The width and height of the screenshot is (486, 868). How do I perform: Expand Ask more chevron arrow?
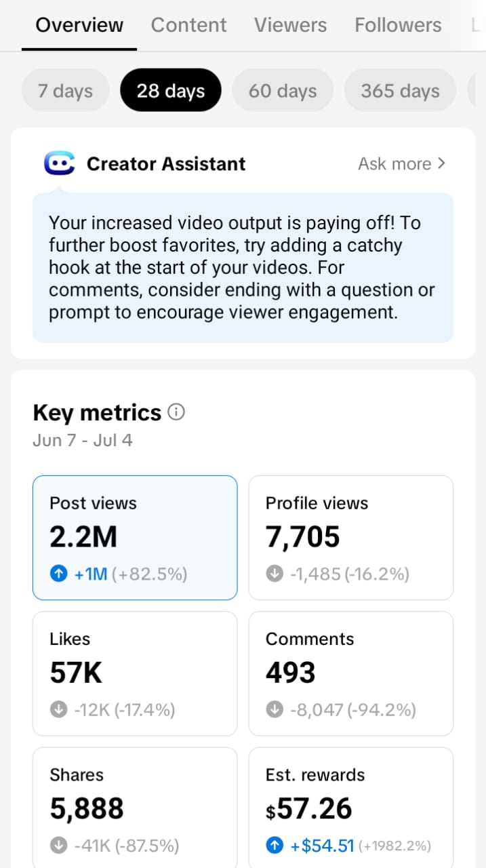coord(441,163)
